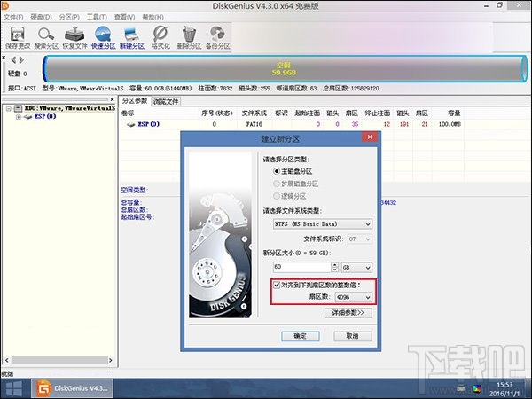Click Detailed Parameters (详细参数>>) button
The image size is (532, 399).
click(348, 312)
